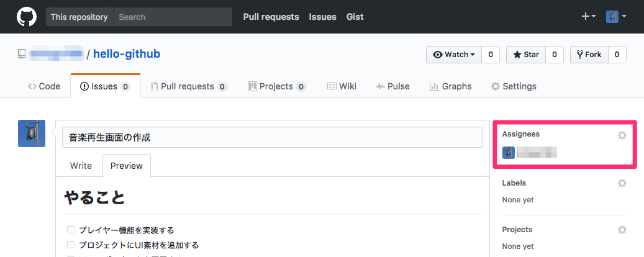Click the author avatar beside issue title
This screenshot has height=257, width=644.
[31, 133]
